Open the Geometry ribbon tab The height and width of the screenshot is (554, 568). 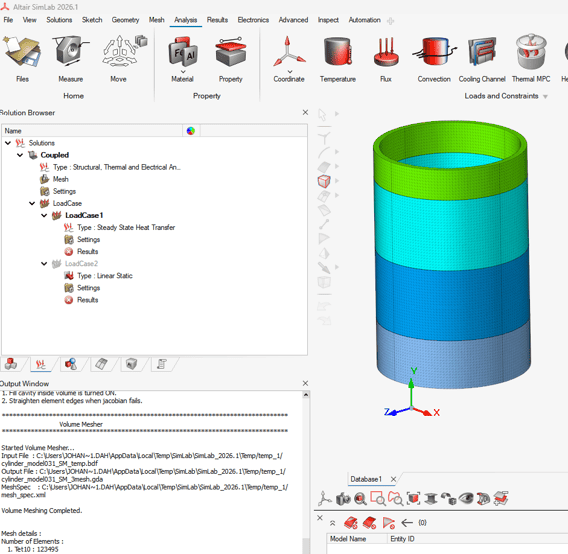[x=125, y=20]
